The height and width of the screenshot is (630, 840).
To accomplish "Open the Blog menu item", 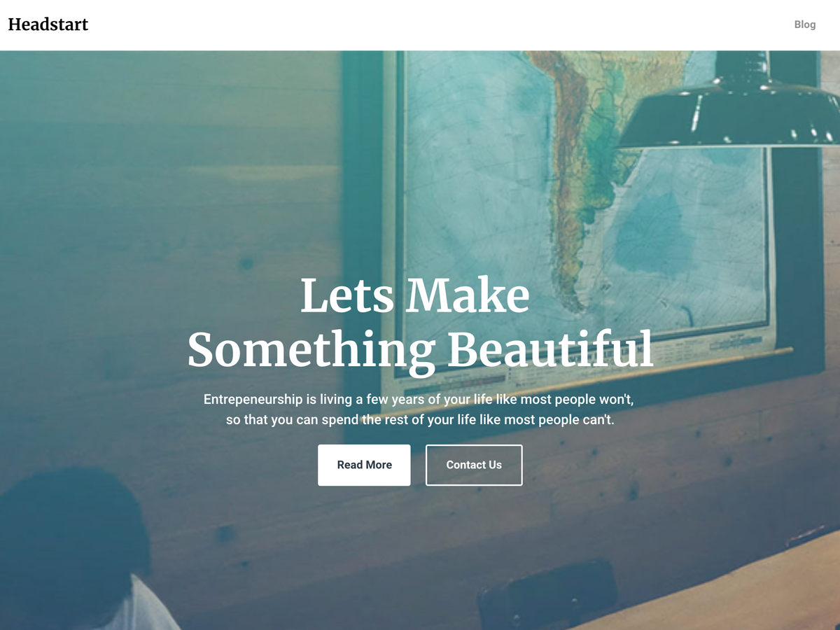I will 804,24.
